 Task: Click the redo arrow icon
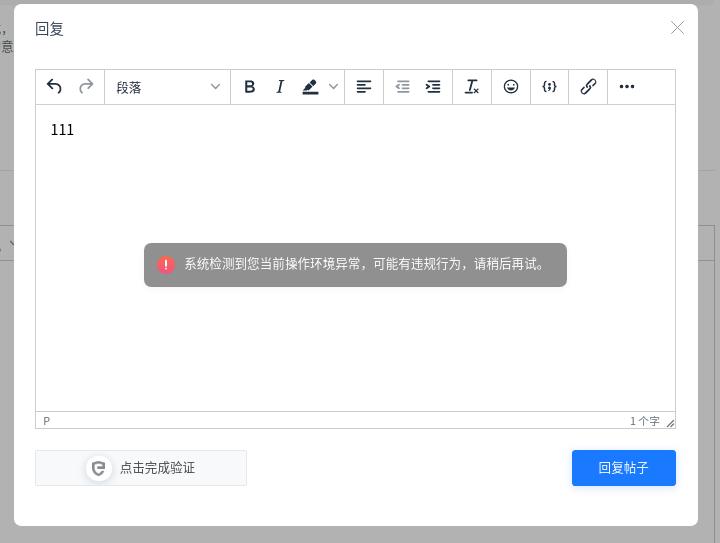click(86, 87)
